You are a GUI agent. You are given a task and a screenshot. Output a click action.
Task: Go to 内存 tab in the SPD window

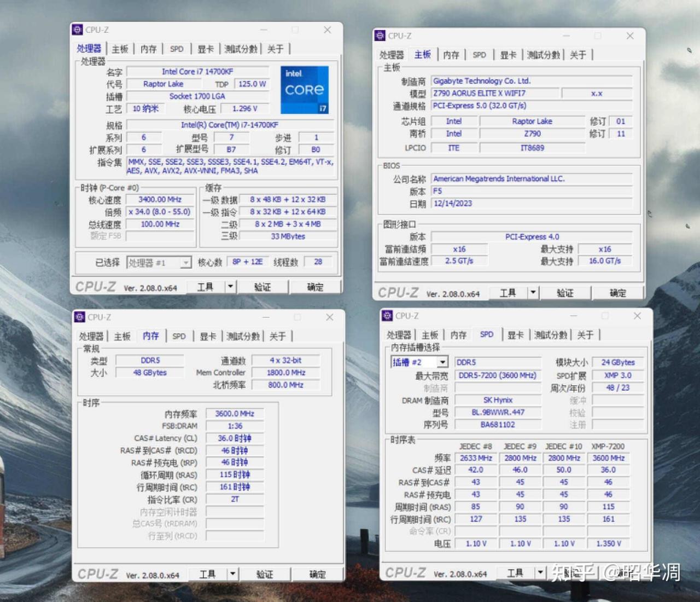click(458, 335)
